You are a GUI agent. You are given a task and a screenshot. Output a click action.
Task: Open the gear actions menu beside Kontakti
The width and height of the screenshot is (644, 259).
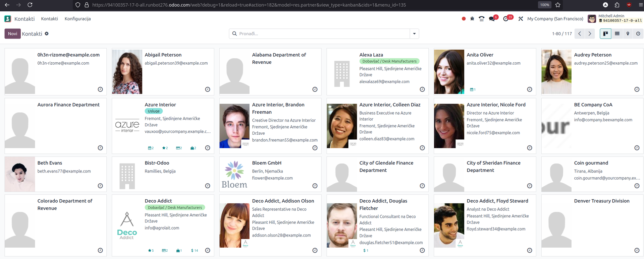point(47,34)
